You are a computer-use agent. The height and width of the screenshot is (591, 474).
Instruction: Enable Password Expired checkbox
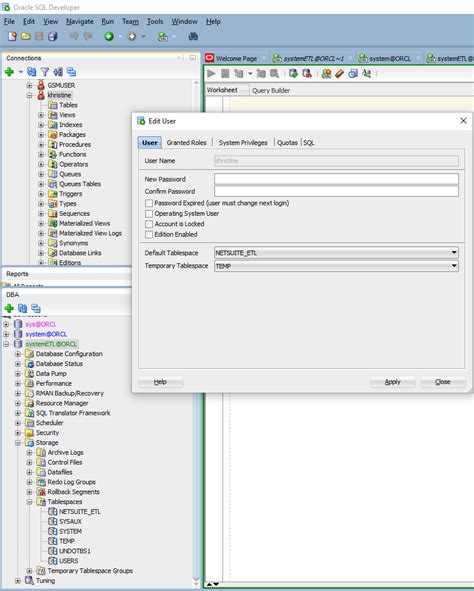149,203
